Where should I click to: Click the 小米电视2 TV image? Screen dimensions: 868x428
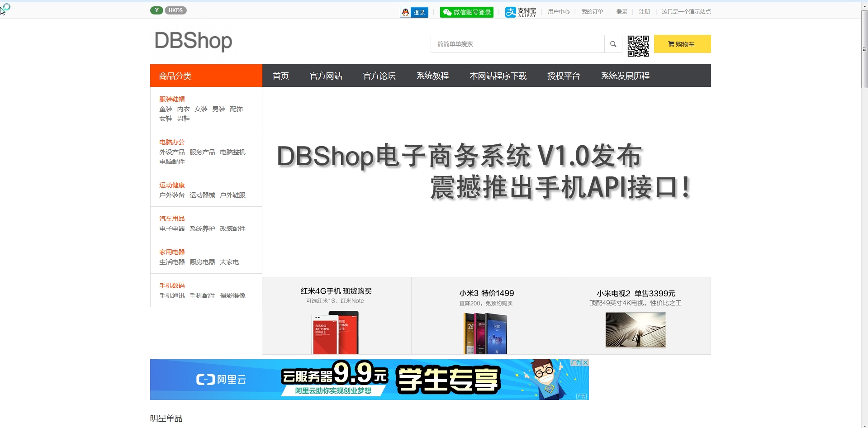636,330
